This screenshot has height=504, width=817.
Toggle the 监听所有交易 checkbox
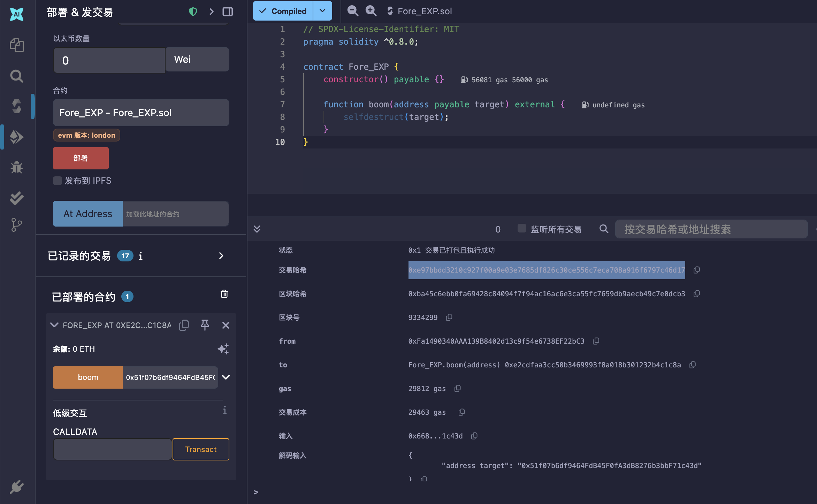pos(521,228)
